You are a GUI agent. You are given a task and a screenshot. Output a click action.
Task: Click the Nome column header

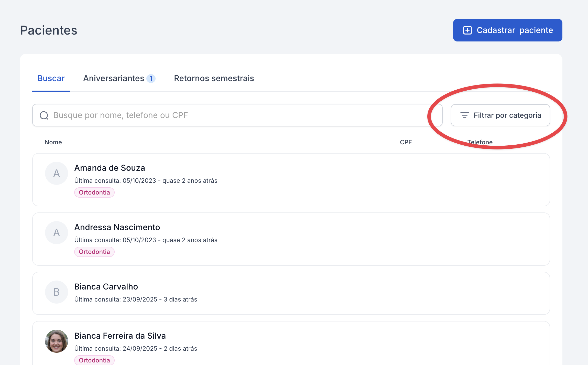(53, 142)
